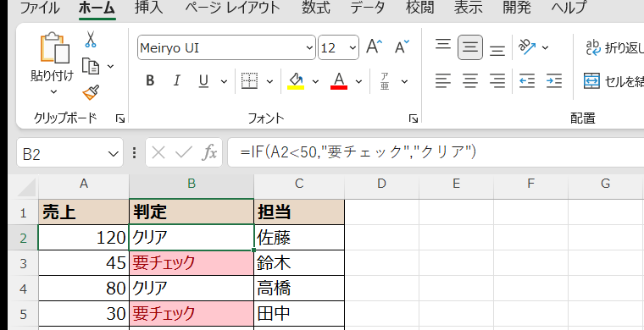Center text horizontally
The height and width of the screenshot is (330, 644).
pyautogui.click(x=470, y=80)
